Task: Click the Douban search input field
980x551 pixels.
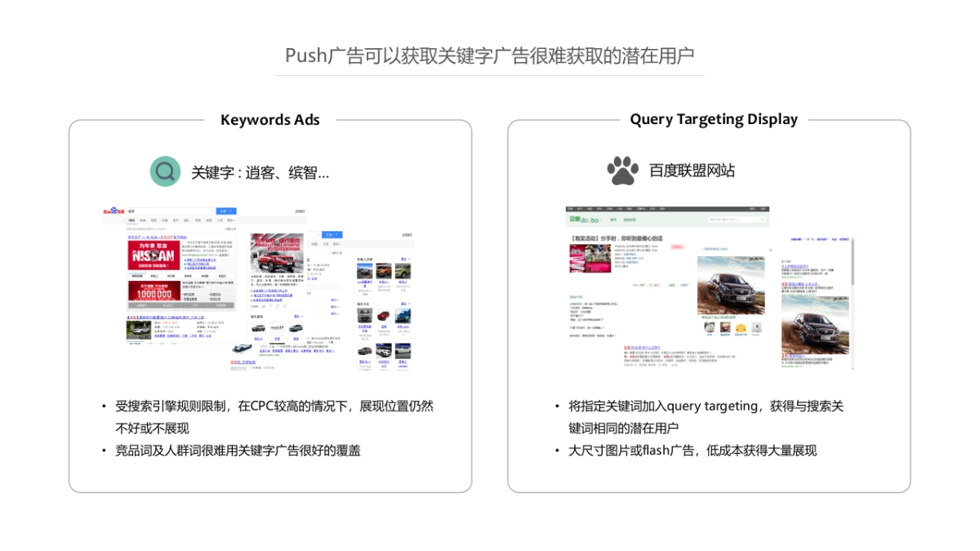Action: (x=735, y=220)
